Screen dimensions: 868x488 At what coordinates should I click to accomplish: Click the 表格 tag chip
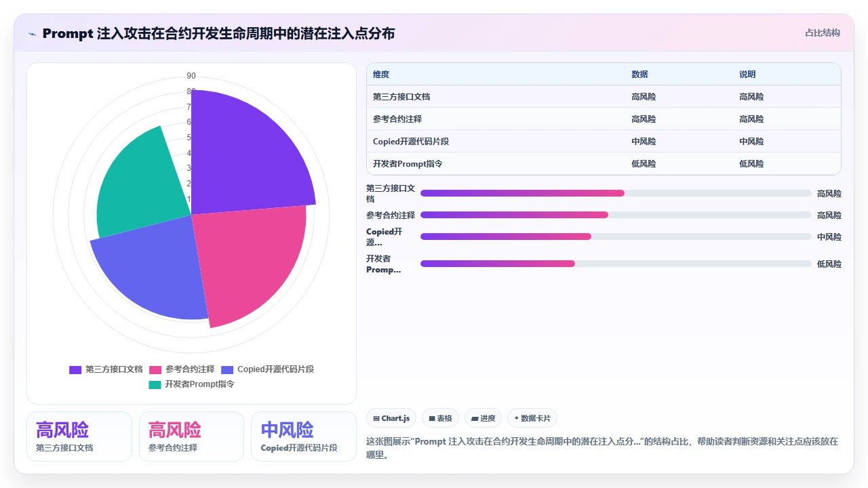click(x=440, y=418)
